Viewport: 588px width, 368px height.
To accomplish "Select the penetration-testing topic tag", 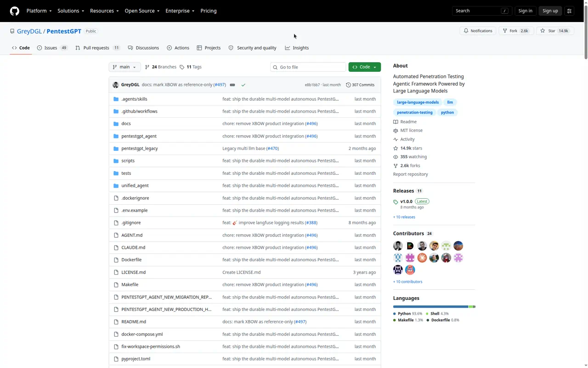I will 415,112.
